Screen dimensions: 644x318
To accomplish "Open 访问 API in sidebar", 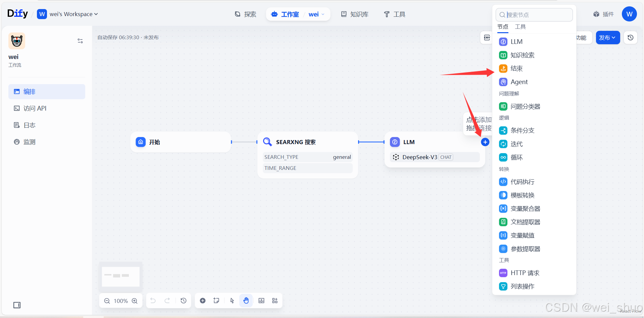I will point(47,108).
